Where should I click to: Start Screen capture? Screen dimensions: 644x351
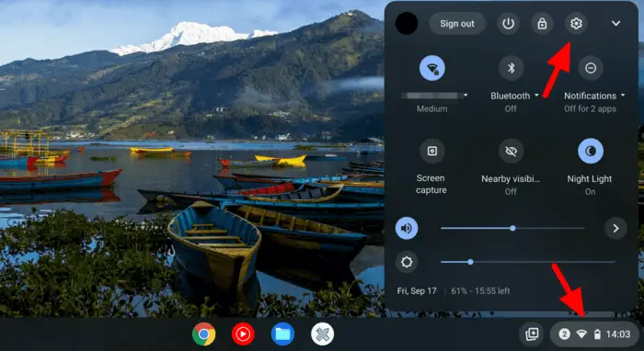[431, 151]
